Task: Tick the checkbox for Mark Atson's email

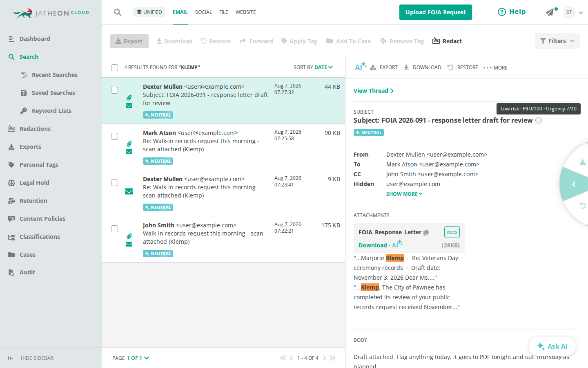Action: point(115,136)
